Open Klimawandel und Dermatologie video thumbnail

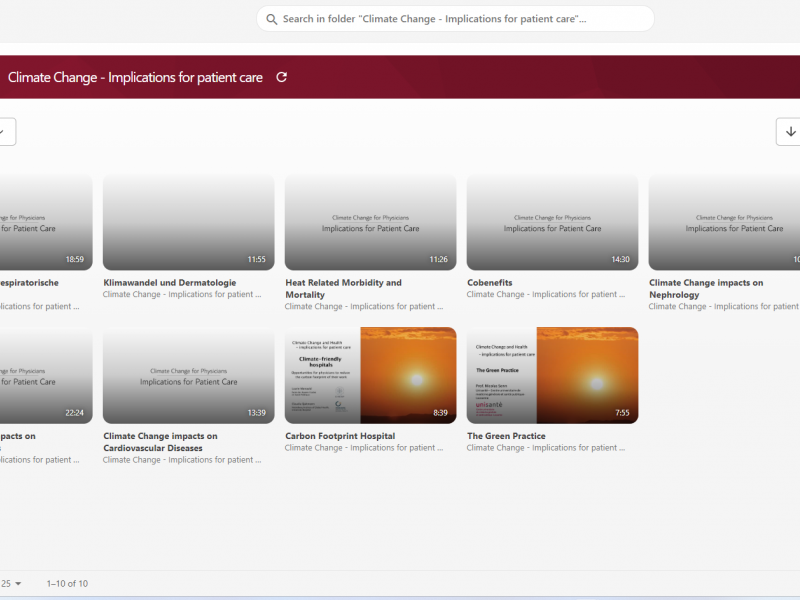188,222
